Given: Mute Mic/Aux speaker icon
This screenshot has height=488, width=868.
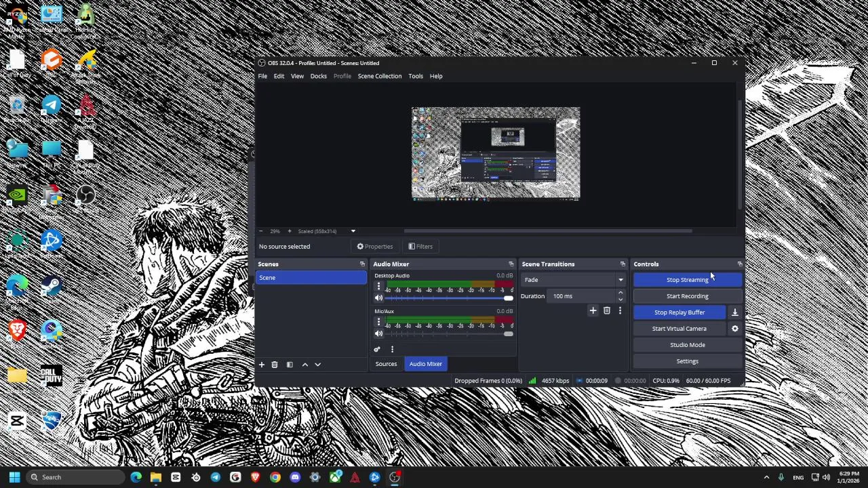Looking at the screenshot, I should [378, 333].
